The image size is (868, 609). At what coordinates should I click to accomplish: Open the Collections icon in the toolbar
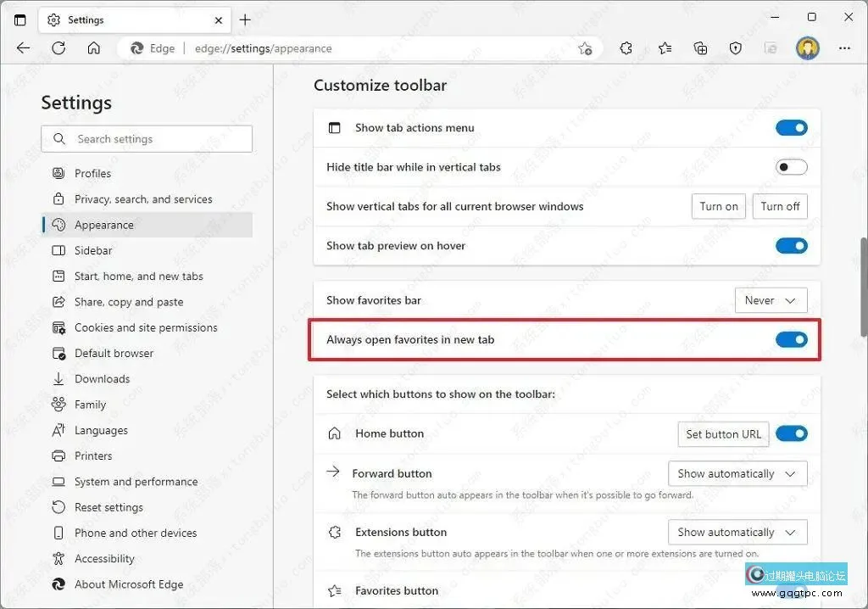tap(700, 48)
